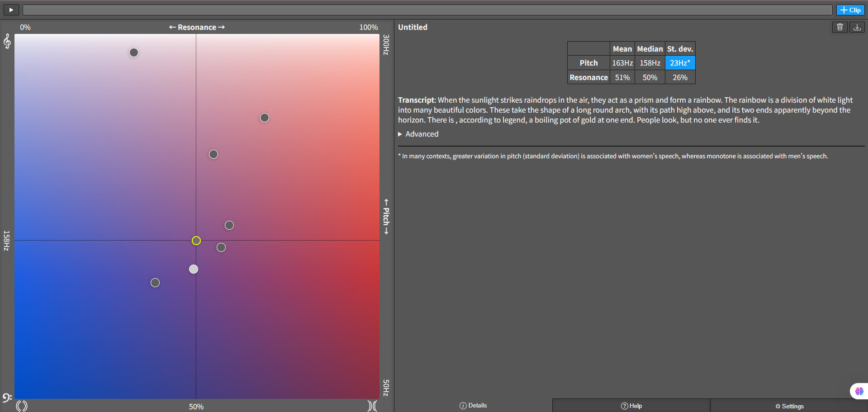868x412 pixels.
Task: Click the pitch median 158Hz table cell
Action: pyautogui.click(x=650, y=63)
